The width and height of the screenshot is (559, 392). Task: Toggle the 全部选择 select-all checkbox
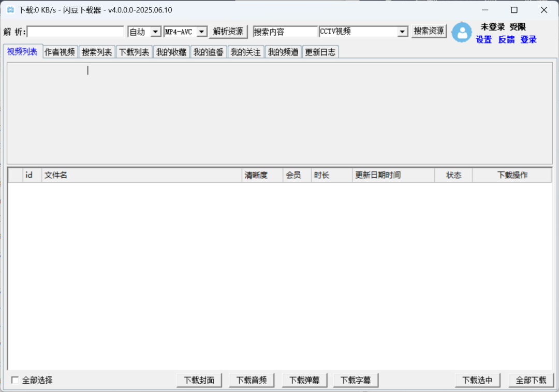tap(15, 380)
